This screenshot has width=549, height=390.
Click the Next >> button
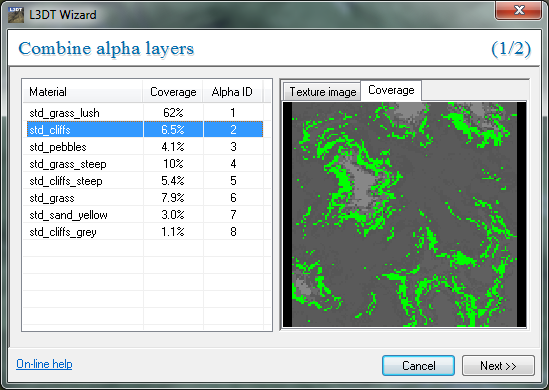coord(498,366)
